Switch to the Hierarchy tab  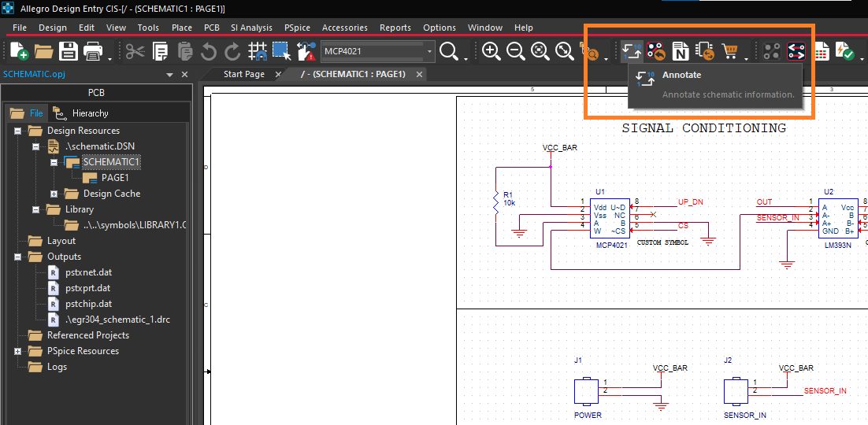coord(81,113)
